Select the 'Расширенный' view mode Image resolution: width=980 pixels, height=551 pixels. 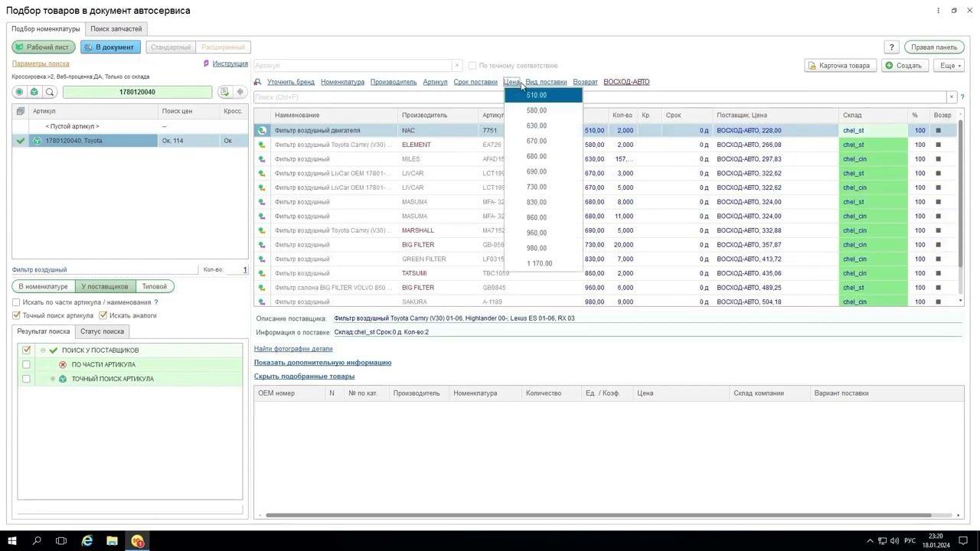click(x=224, y=47)
